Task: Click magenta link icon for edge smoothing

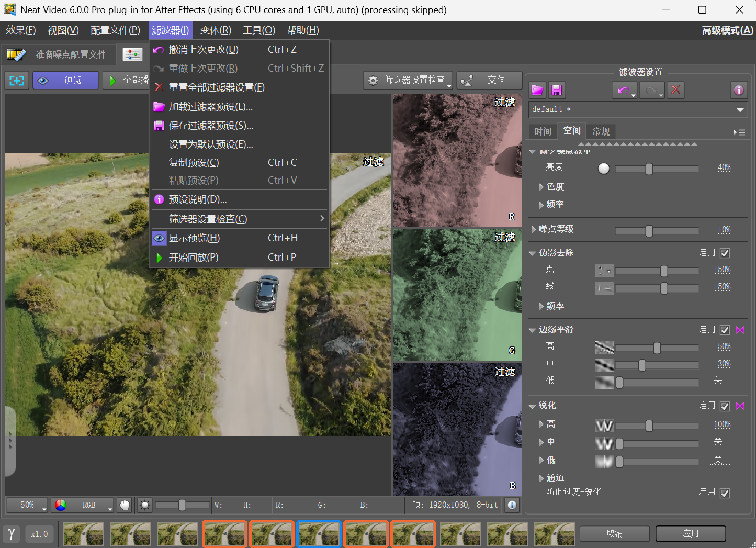Action: [740, 330]
